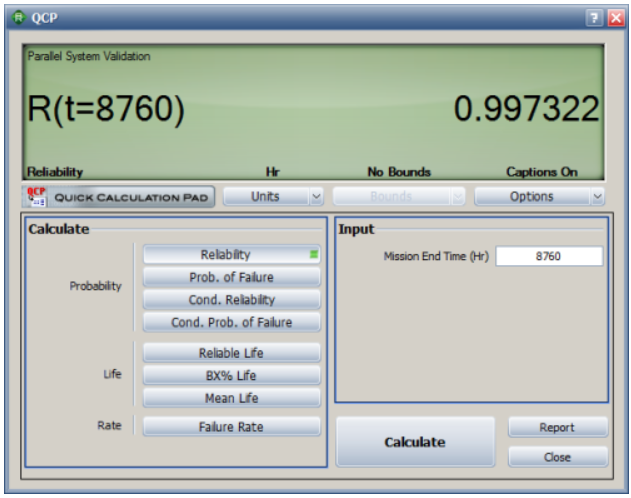Select BX% Life calculation

point(231,375)
